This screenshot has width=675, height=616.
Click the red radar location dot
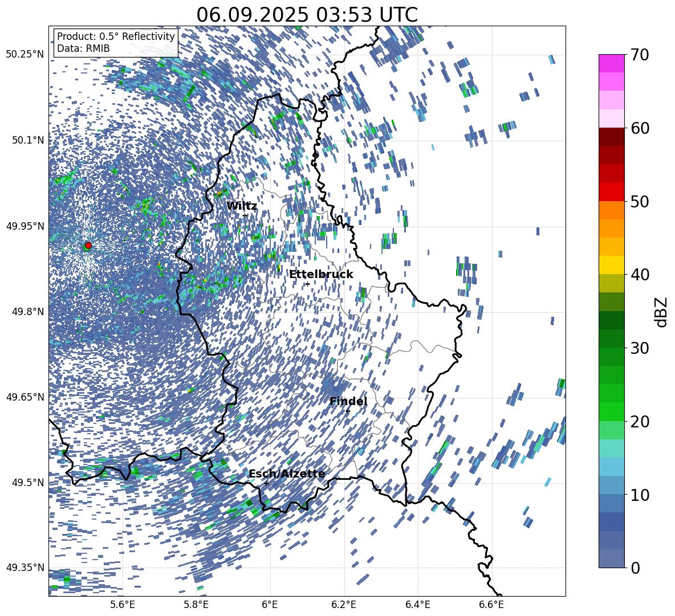point(88,245)
